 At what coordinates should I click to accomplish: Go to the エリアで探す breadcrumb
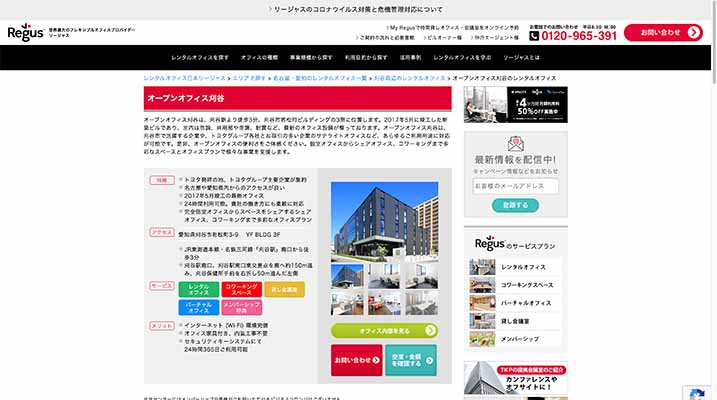tap(249, 78)
